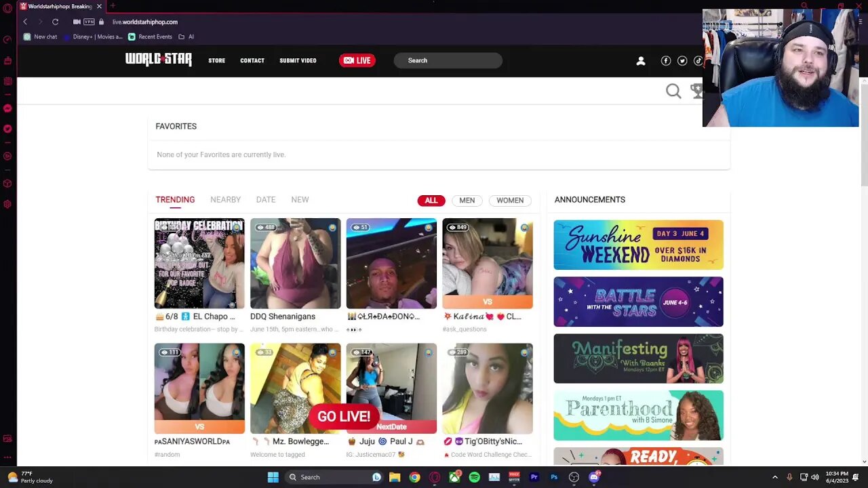
Task: Click the WorldStar logo
Action: (159, 60)
